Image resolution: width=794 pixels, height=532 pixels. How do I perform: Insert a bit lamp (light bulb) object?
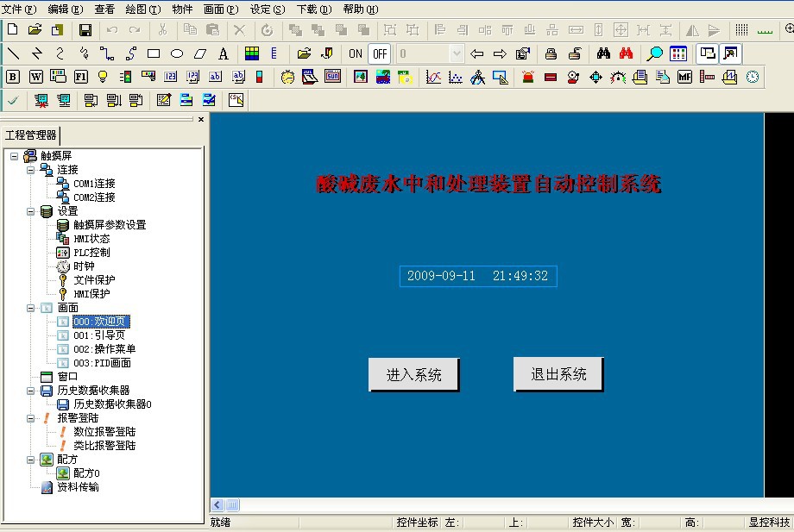(103, 77)
